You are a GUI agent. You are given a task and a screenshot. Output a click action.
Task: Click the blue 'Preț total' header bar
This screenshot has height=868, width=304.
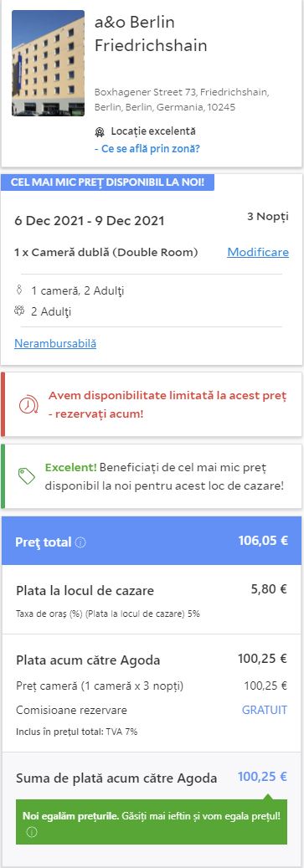pyautogui.click(x=152, y=541)
